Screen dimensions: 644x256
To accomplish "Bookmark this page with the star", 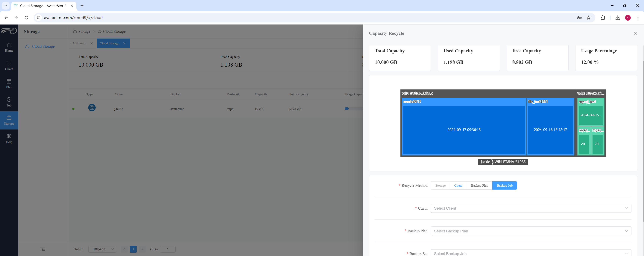I will (589, 18).
